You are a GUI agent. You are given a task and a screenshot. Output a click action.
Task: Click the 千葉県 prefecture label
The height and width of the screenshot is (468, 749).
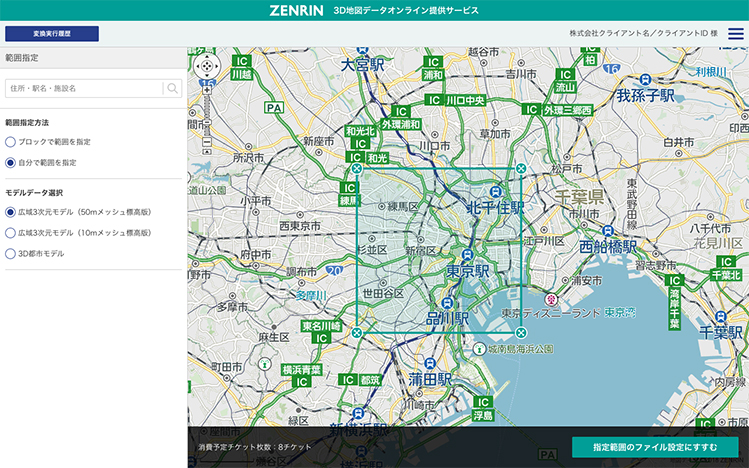coord(579,197)
